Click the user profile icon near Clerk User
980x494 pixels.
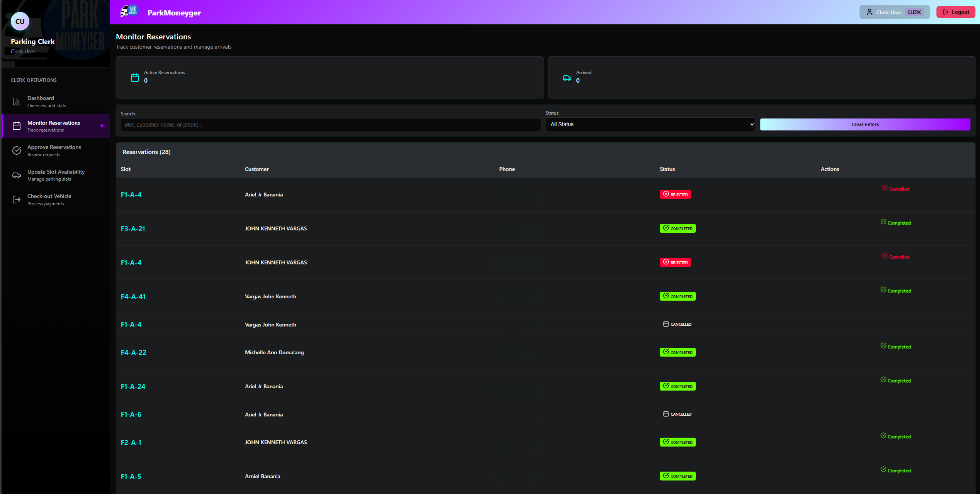[x=870, y=12]
